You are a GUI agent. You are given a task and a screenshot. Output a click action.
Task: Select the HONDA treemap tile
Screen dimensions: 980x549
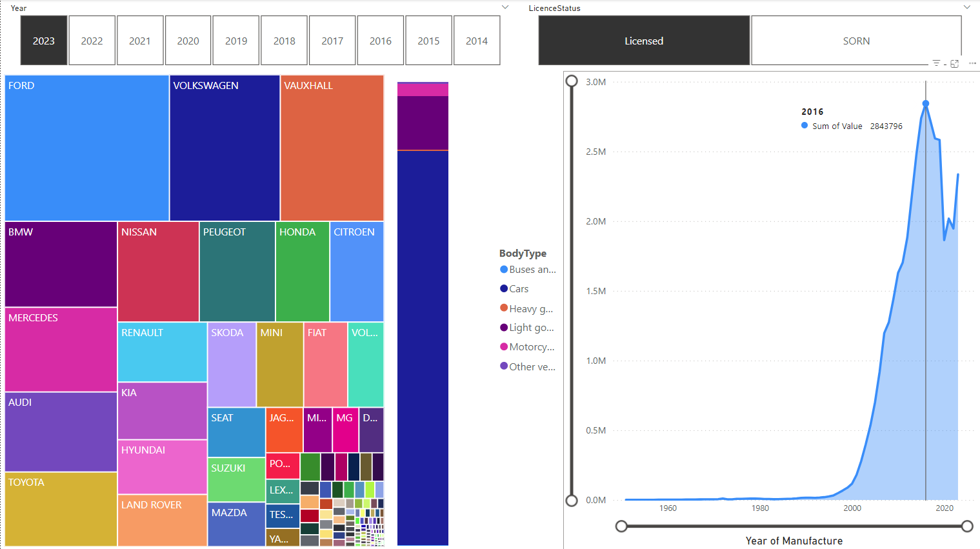point(303,272)
